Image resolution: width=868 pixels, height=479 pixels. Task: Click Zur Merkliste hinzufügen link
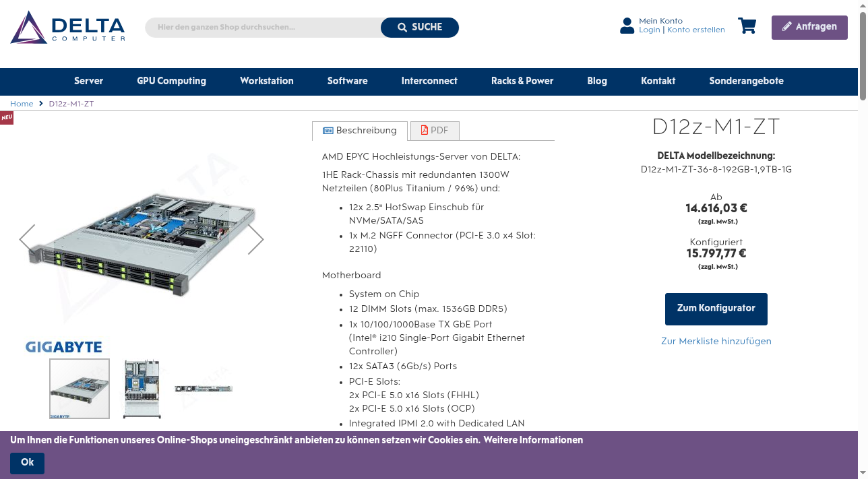click(716, 342)
